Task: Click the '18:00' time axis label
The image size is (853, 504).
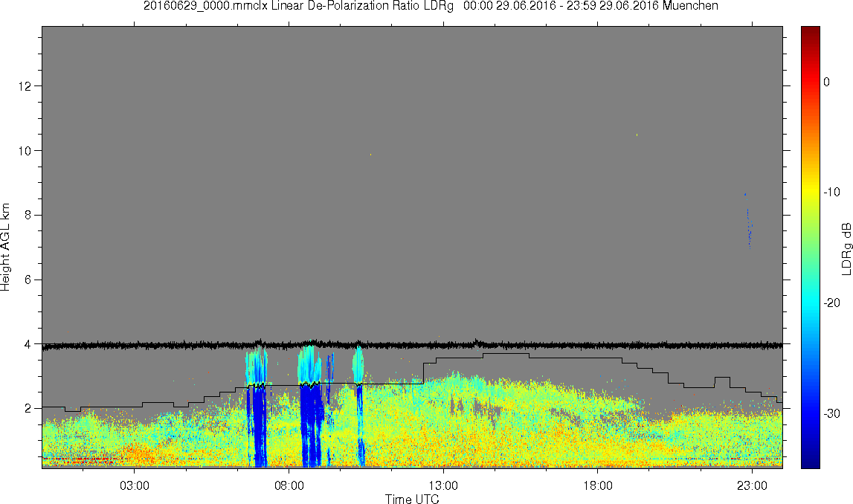Action: (598, 485)
